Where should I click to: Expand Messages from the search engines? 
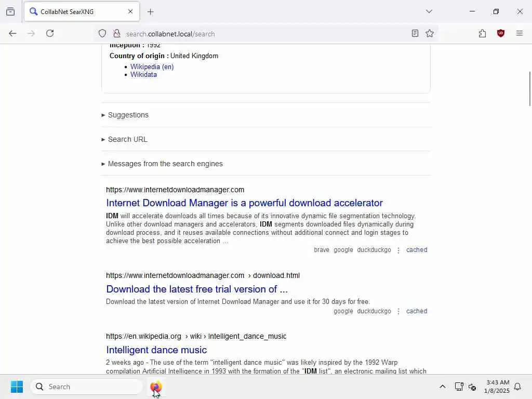[x=162, y=164]
